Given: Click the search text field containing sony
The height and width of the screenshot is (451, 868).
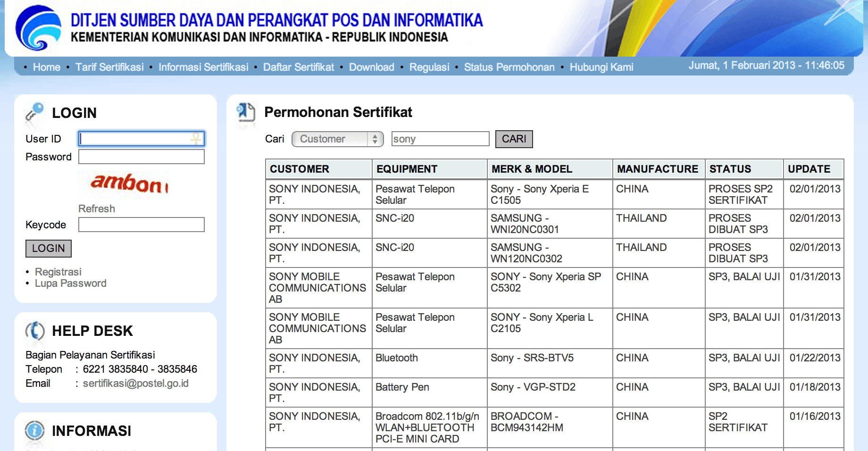Looking at the screenshot, I should pyautogui.click(x=441, y=139).
